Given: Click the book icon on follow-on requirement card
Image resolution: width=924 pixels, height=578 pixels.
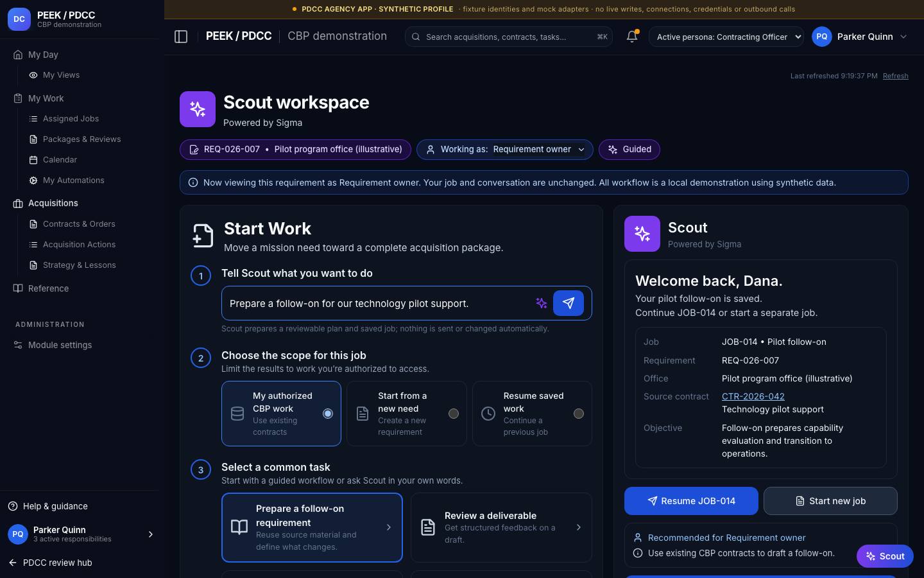Looking at the screenshot, I should (239, 527).
